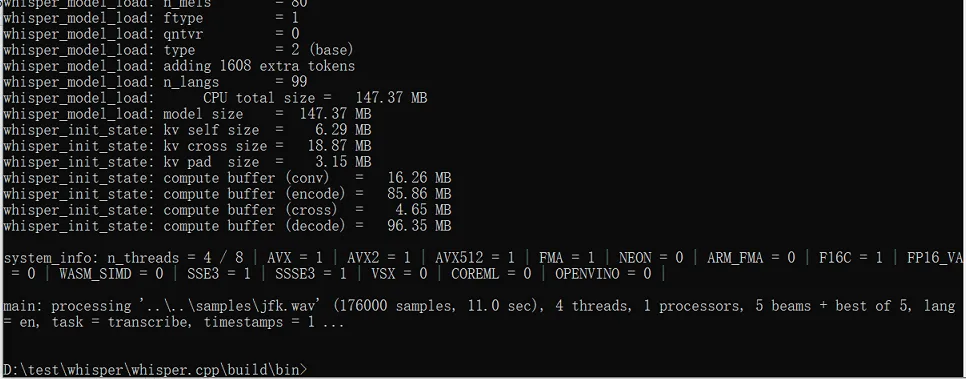This screenshot has height=379, width=966.
Task: Click the 'type = 2 (base)' line
Action: click(178, 50)
